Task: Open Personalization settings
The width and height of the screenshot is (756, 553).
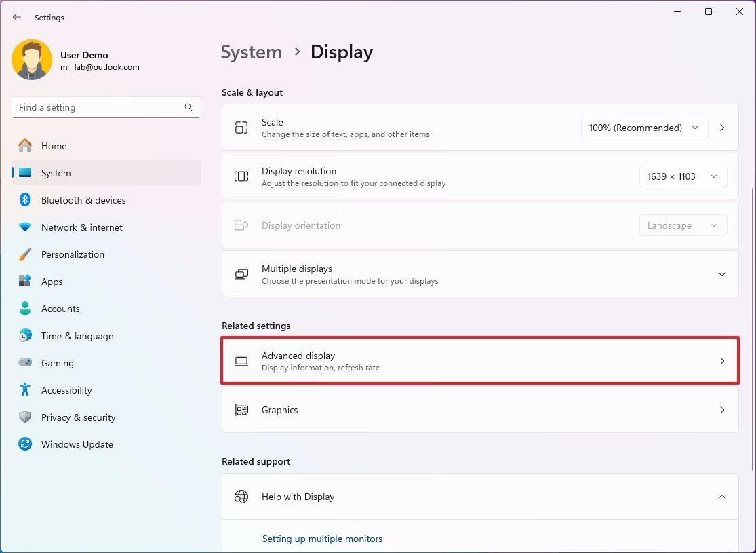Action: [73, 254]
